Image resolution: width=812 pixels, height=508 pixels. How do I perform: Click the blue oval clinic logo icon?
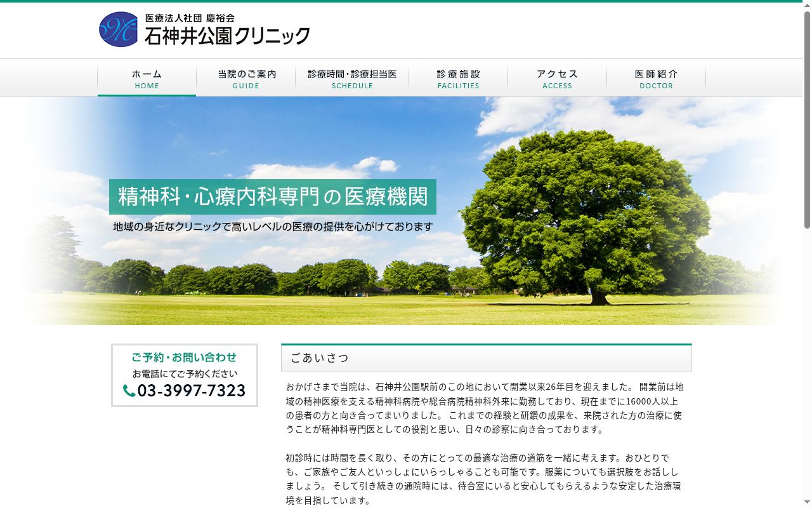coord(119,29)
